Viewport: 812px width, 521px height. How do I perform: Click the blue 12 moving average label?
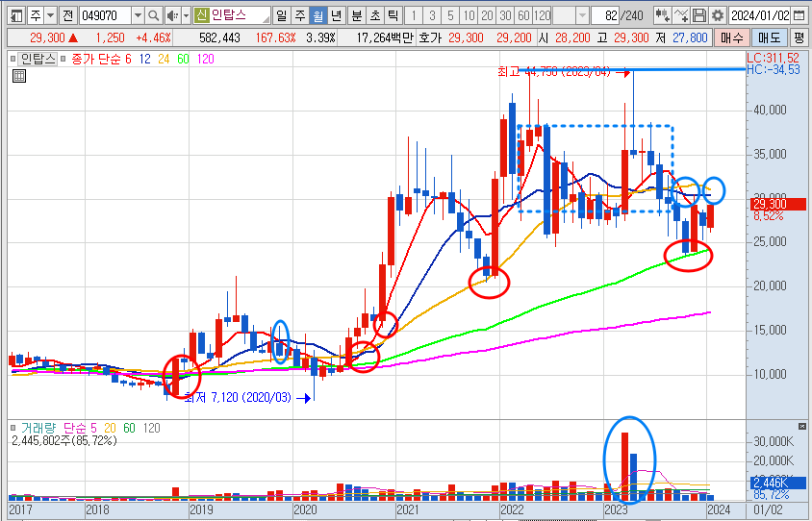(145, 59)
